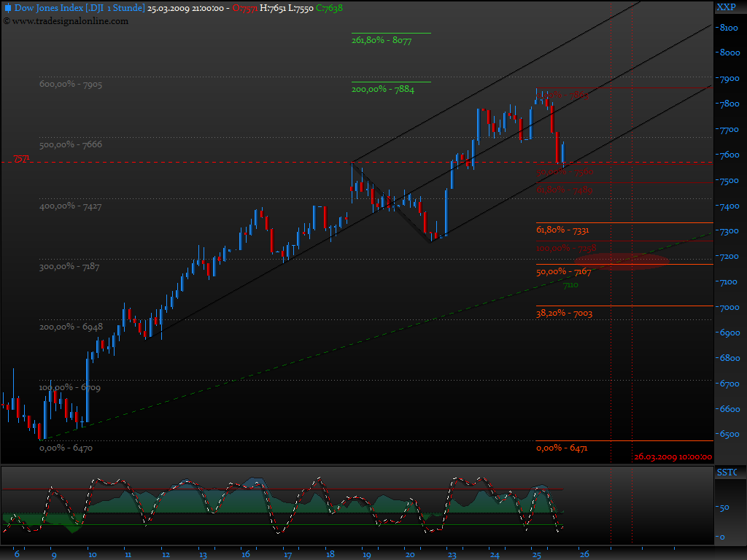This screenshot has width=747, height=560.
Task: Click the 100,00% - 6709 level label
Action: pyautogui.click(x=69, y=388)
